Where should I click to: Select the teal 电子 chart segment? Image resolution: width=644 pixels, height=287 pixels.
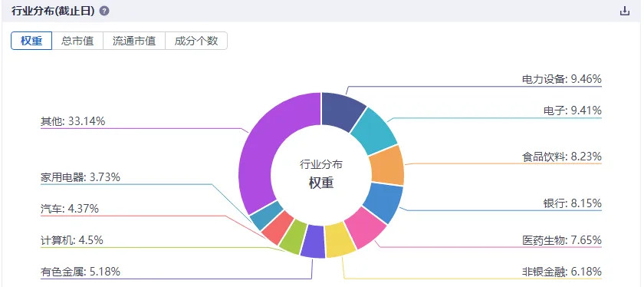(x=375, y=130)
